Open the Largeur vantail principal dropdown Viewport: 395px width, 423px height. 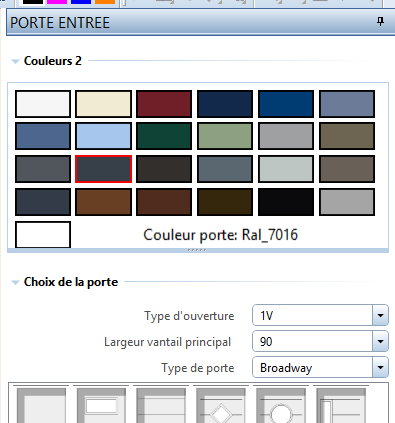[x=380, y=341]
